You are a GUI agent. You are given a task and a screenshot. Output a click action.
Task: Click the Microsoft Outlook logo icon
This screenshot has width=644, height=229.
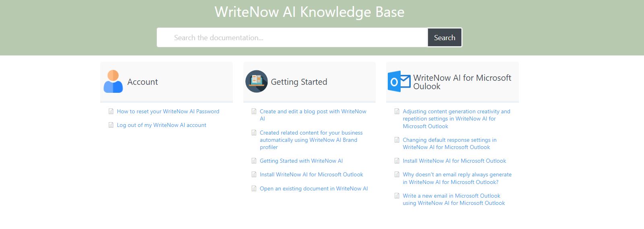click(399, 82)
